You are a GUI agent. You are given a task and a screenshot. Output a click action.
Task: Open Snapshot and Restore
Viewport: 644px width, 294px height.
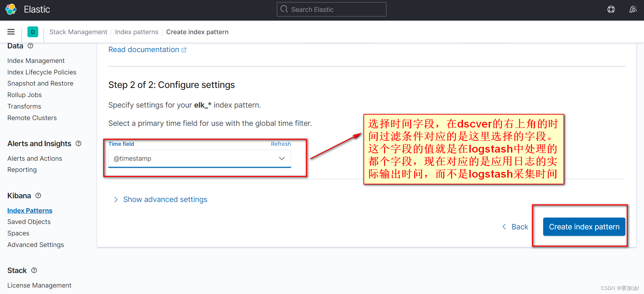[40, 83]
